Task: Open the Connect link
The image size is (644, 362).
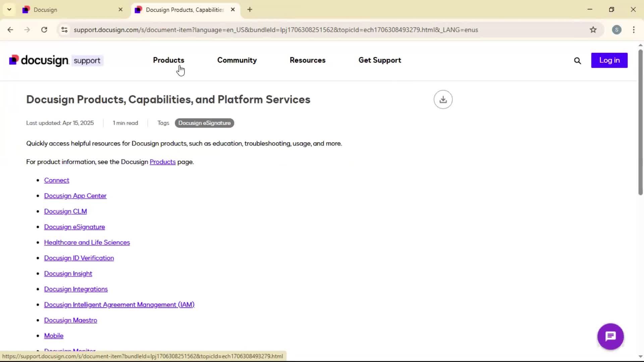Action: pos(57,180)
